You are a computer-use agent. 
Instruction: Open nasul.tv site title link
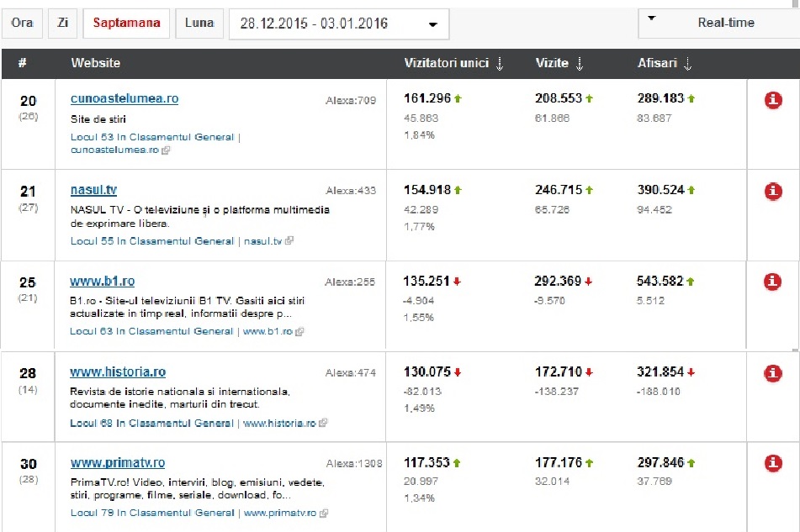(x=94, y=190)
